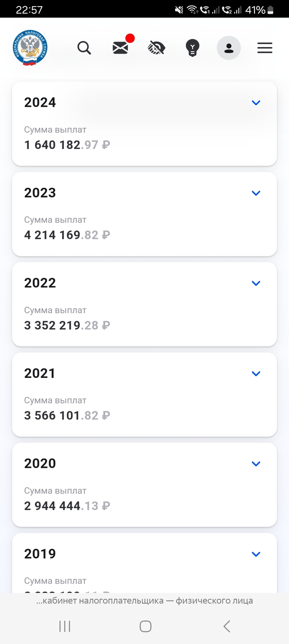Tap the lightbulb hints icon
Viewport: 289px width, 644px height.
192,48
